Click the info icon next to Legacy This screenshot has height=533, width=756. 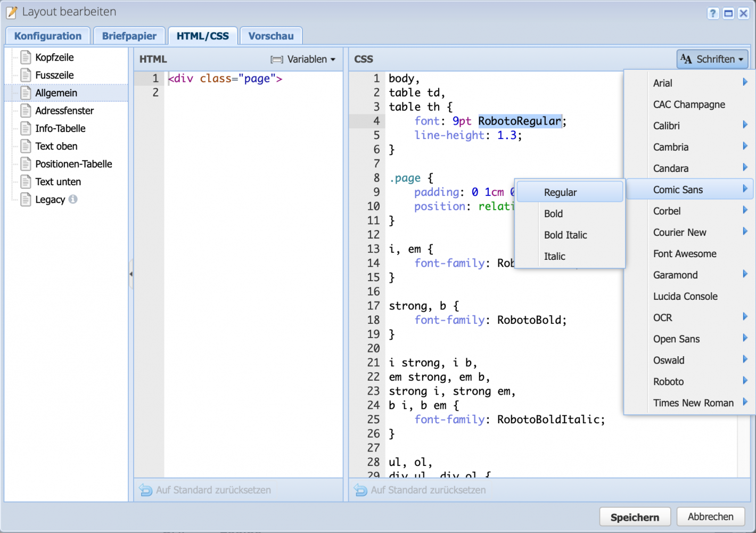coord(73,199)
